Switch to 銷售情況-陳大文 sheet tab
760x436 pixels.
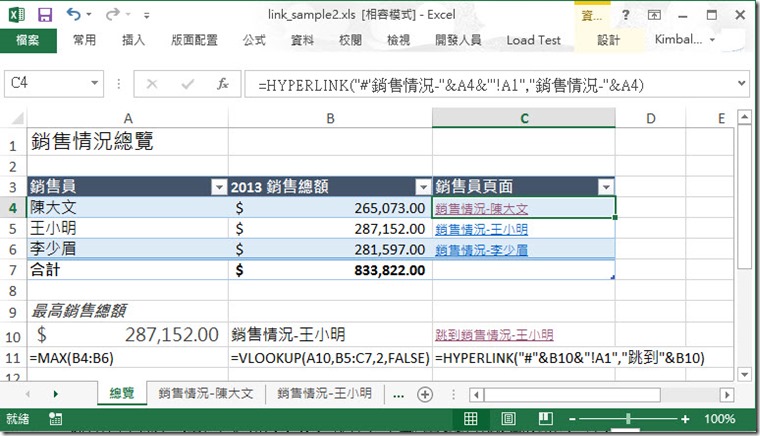coord(206,393)
